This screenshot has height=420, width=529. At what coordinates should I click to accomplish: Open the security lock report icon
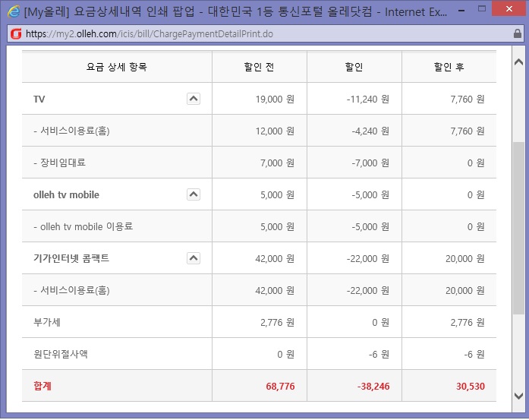[516, 34]
